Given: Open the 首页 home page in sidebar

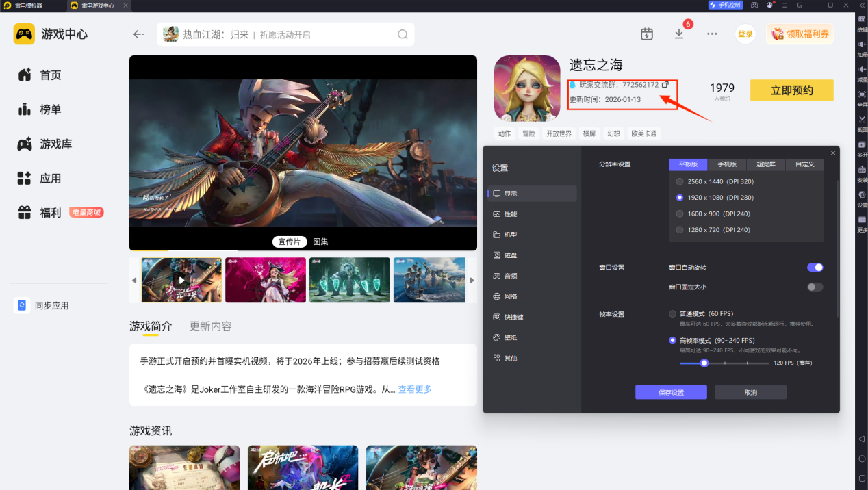Looking at the screenshot, I should [x=40, y=75].
